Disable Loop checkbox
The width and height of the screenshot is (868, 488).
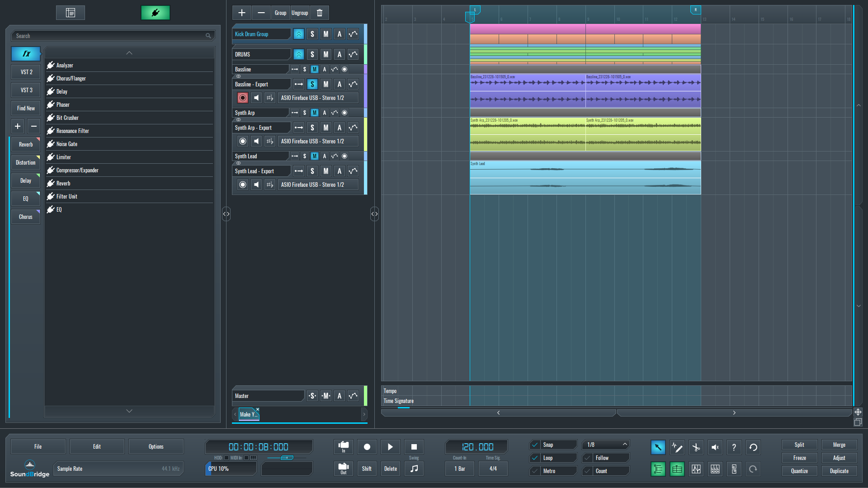(x=535, y=458)
